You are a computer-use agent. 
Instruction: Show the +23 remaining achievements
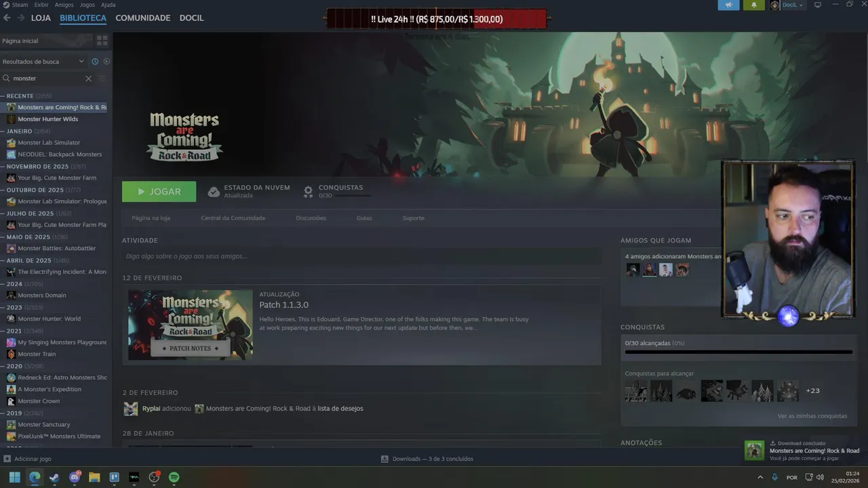[x=812, y=391]
